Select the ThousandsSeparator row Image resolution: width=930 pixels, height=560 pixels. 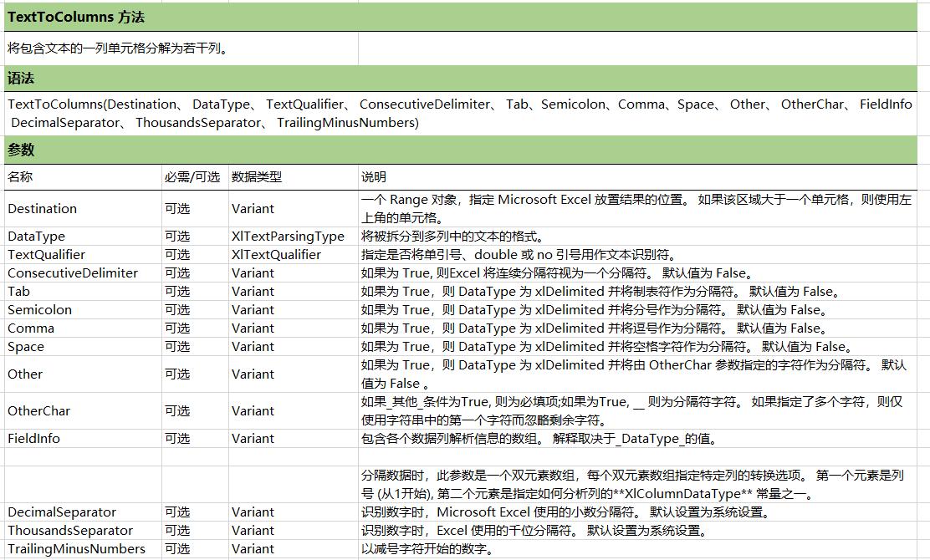click(63, 530)
